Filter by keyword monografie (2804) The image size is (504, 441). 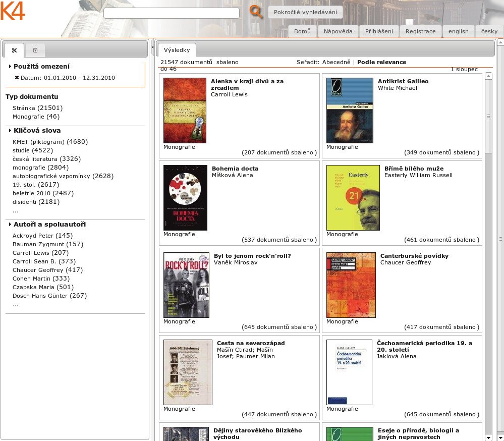point(40,168)
